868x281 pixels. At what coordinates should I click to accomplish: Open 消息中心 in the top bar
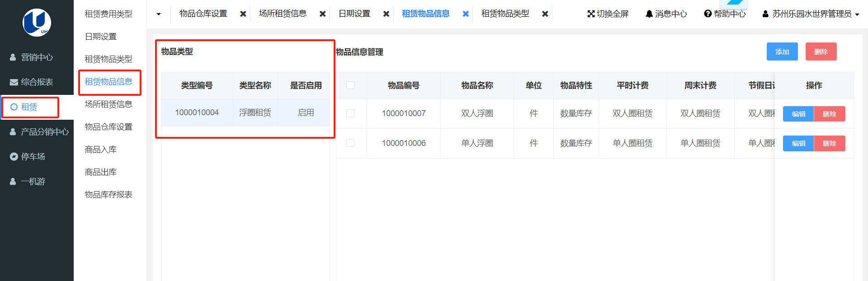[666, 14]
